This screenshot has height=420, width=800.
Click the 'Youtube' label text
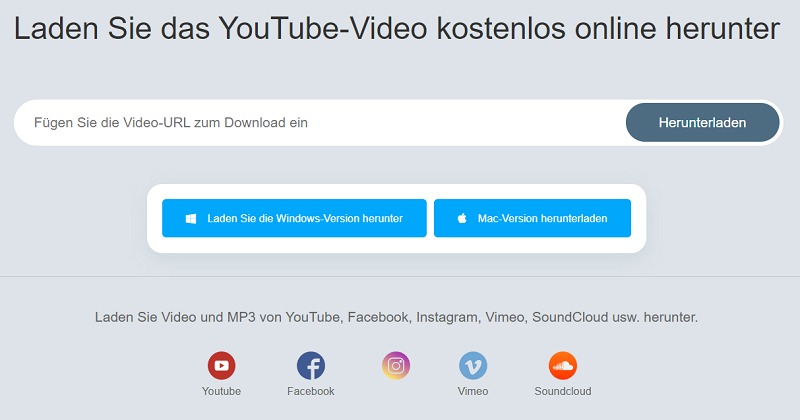tap(221, 391)
